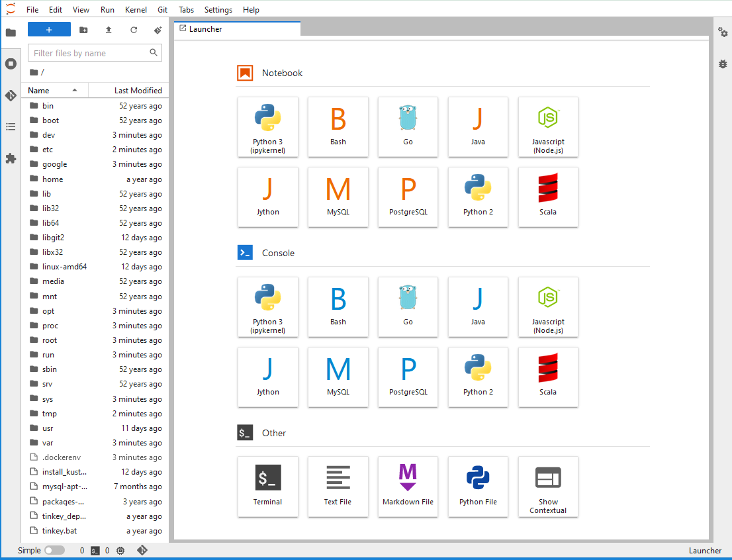Screen dimensions: 732x560
Task: Sort files by Last Modified column
Action: coord(128,91)
